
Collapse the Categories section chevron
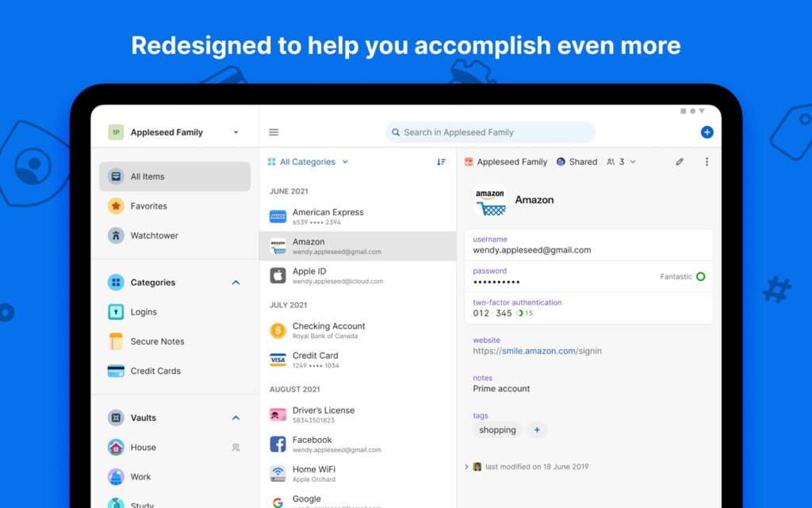(236, 282)
